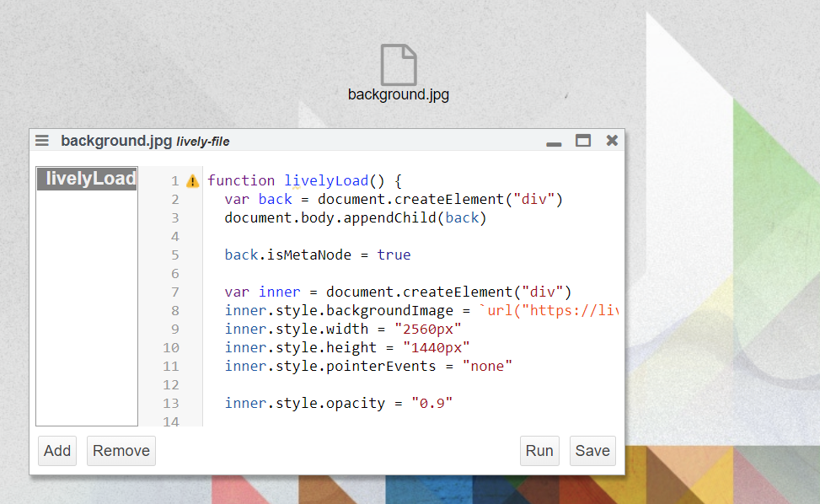This screenshot has height=504, width=820.
Task: Open the hamburger window menu
Action: click(42, 141)
